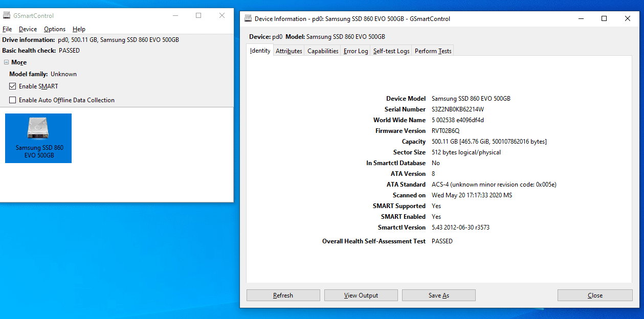Maximize the Device Information window
The height and width of the screenshot is (319, 644).
coord(604,19)
